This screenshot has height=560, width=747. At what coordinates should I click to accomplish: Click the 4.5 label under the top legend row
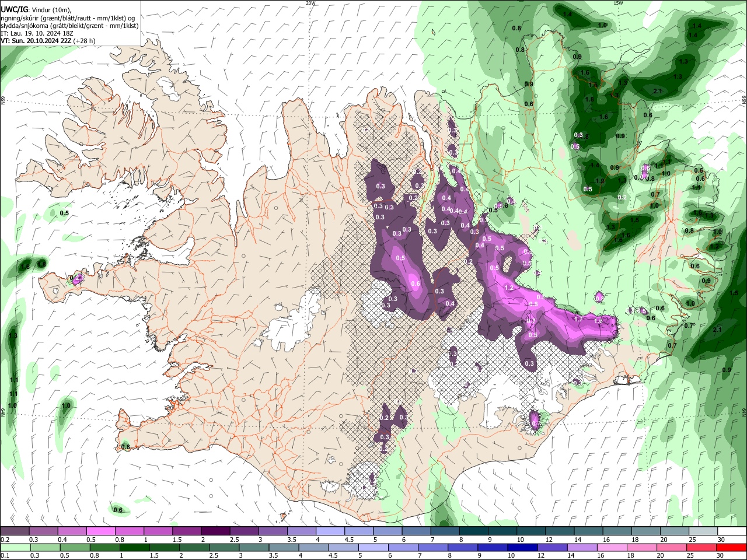click(349, 540)
